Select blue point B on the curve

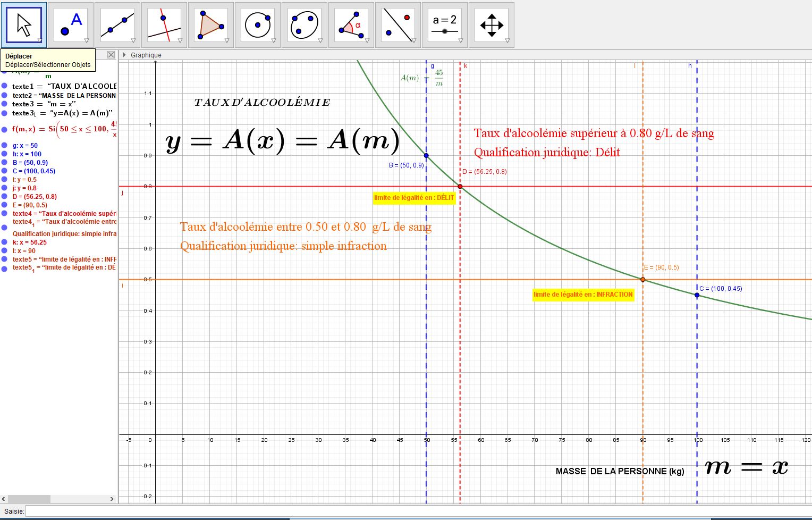point(426,156)
